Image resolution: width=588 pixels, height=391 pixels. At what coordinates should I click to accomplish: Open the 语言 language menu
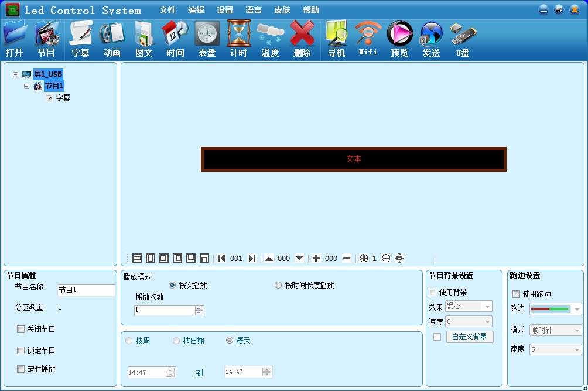(254, 10)
